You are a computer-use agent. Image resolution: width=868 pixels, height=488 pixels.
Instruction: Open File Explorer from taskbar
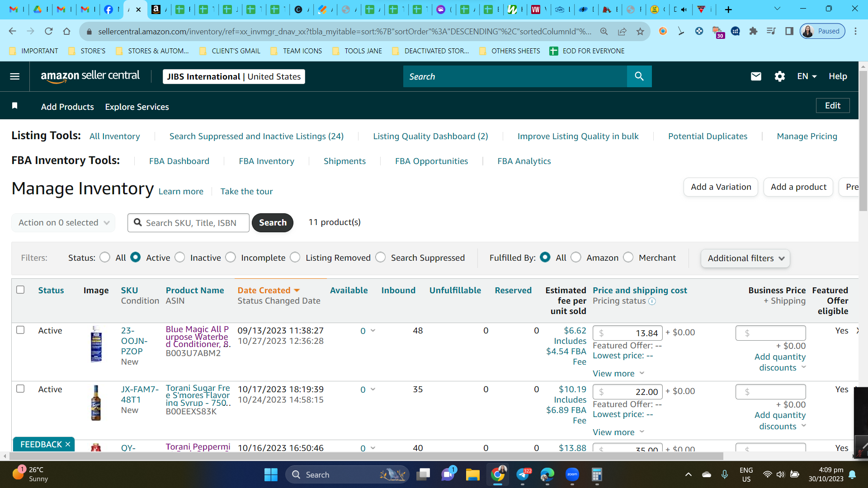(472, 475)
